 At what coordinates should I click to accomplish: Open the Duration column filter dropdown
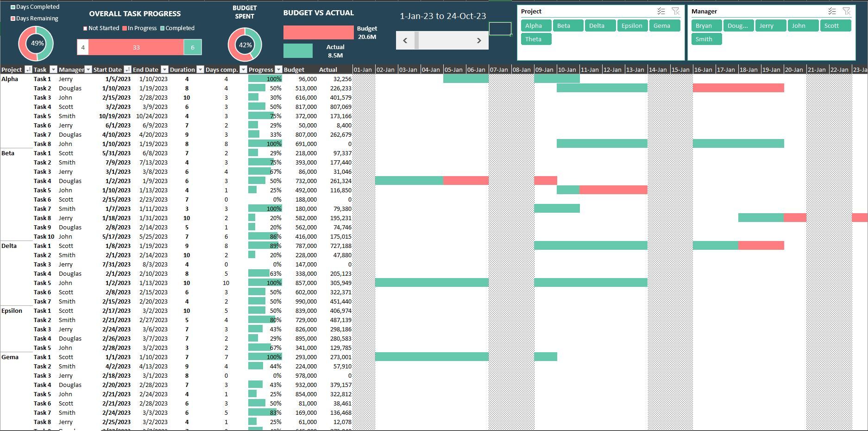click(200, 70)
